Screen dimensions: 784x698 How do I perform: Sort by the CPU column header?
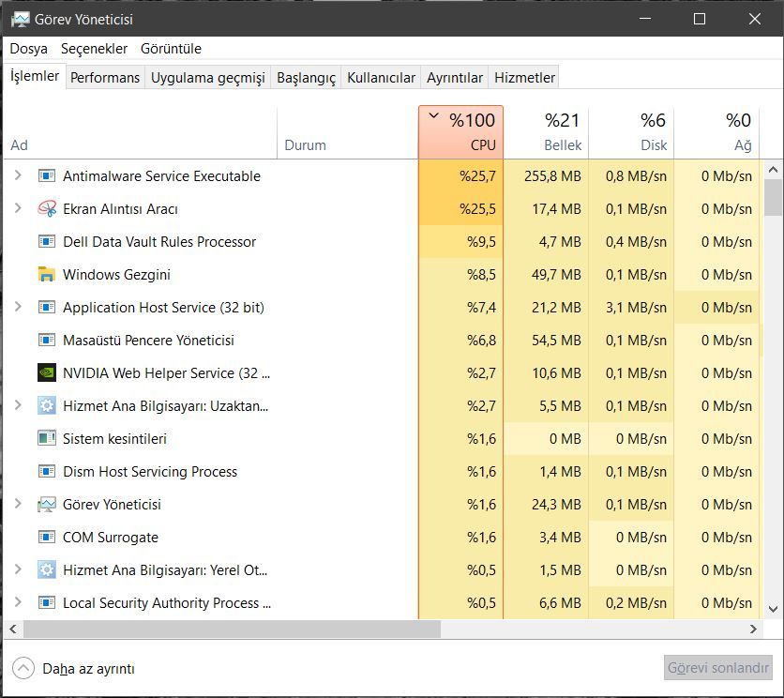[461, 132]
